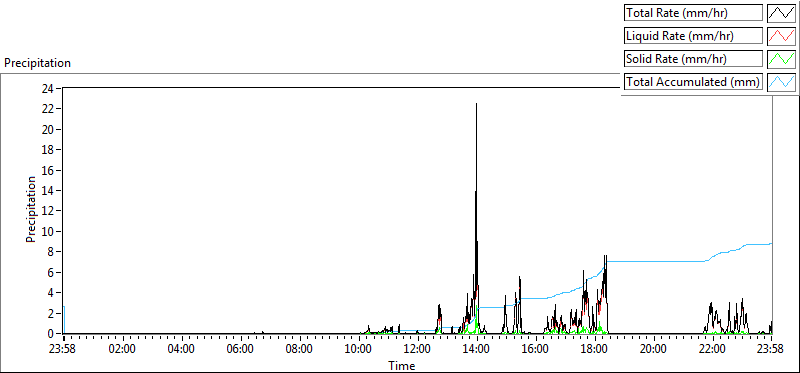Click the 18:00 time axis marker

594,350
